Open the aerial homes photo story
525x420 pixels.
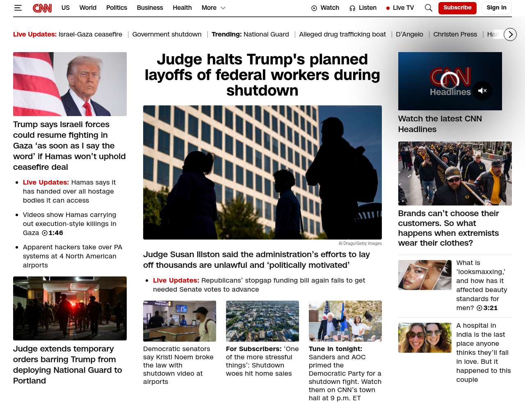click(262, 321)
